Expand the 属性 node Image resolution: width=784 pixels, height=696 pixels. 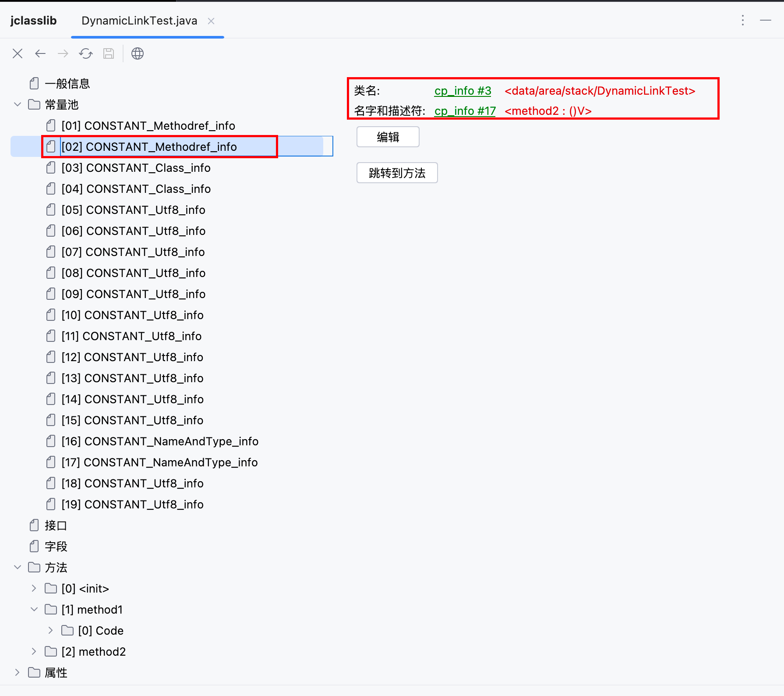coord(18,672)
